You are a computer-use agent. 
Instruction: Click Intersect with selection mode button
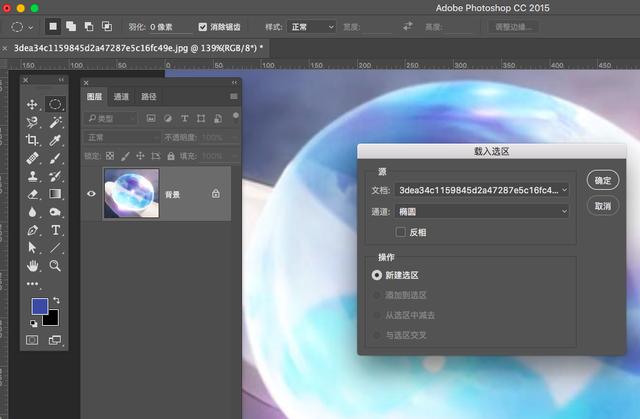tap(107, 27)
